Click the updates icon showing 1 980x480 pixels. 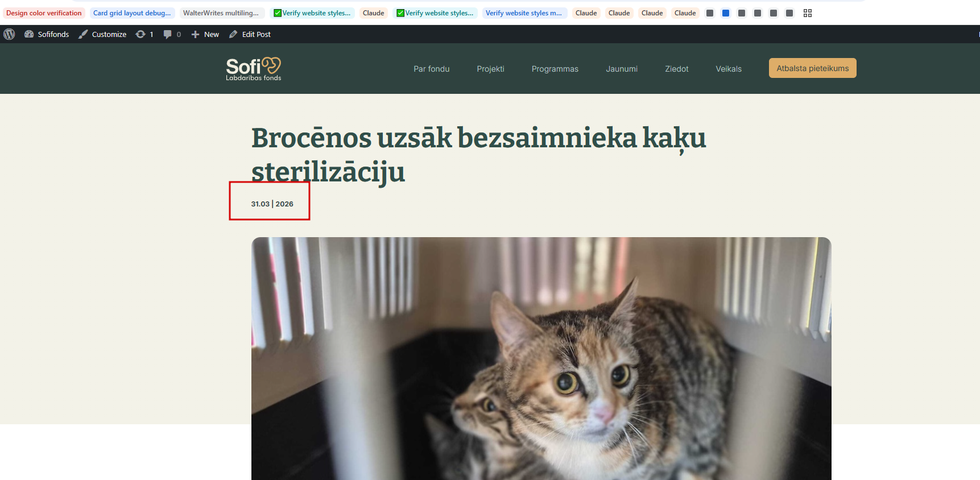(144, 34)
